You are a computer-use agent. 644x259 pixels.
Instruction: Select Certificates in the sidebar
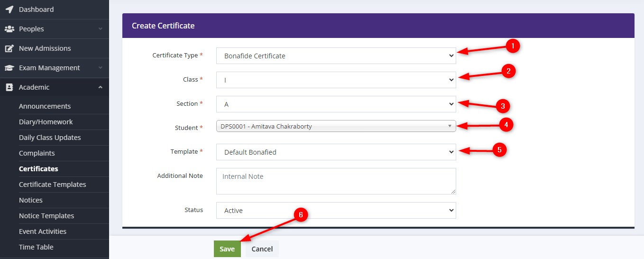click(x=38, y=169)
